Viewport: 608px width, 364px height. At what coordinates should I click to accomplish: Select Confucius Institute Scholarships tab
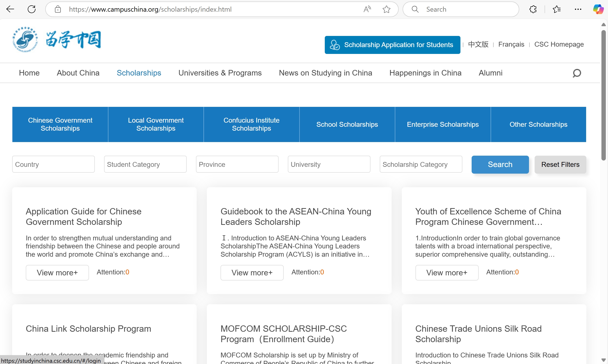click(x=251, y=124)
